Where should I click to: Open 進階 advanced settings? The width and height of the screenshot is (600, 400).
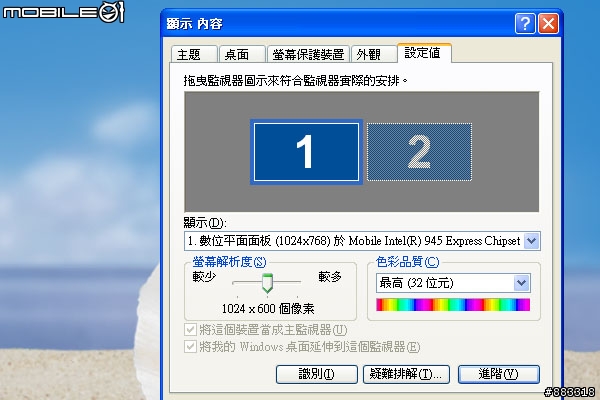click(x=499, y=374)
